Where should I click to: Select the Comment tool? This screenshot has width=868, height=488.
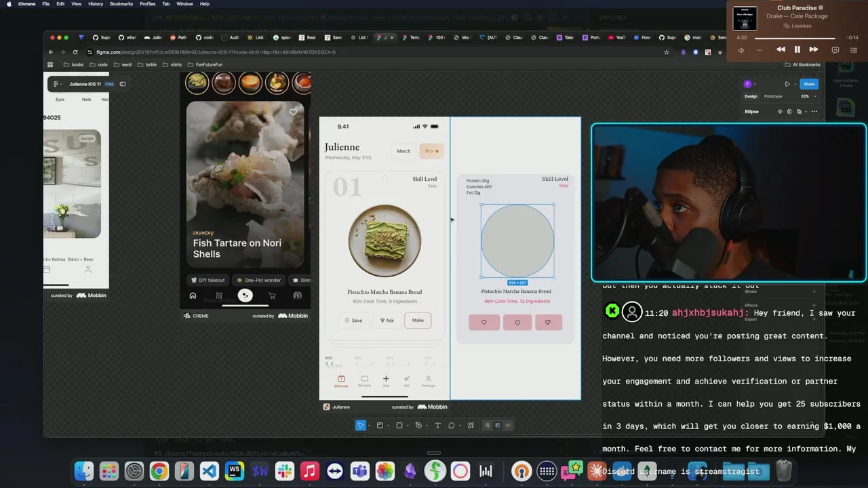pyautogui.click(x=452, y=426)
